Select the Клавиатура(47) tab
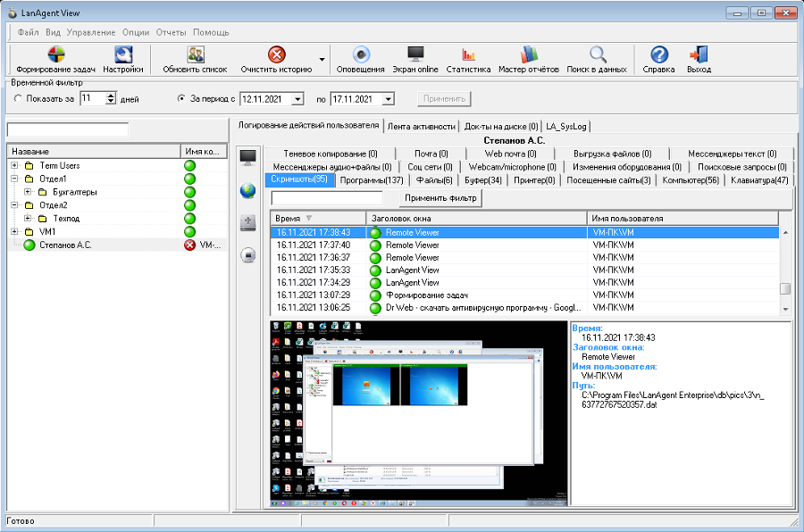Viewport: 804px width, 532px height. click(x=758, y=180)
